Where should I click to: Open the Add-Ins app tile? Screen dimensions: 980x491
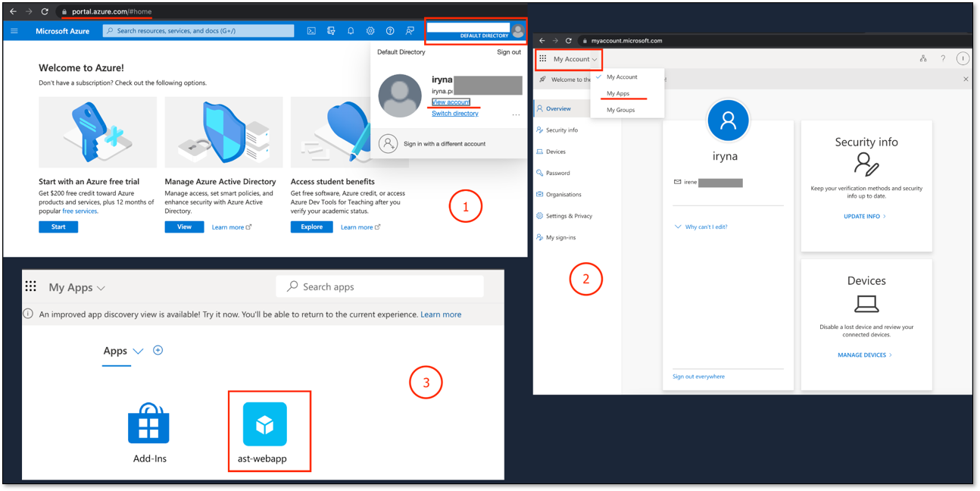click(149, 433)
